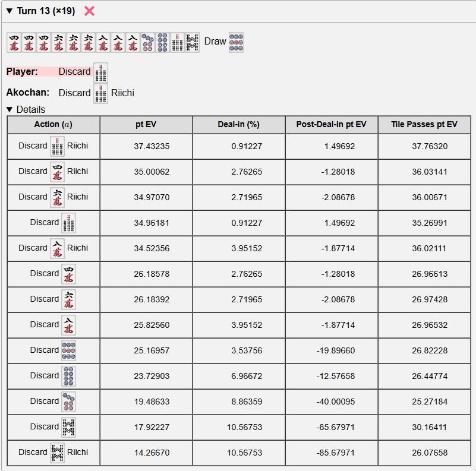Click the pt EV value 34.97070
The height and width of the screenshot is (471, 476).
(152, 197)
